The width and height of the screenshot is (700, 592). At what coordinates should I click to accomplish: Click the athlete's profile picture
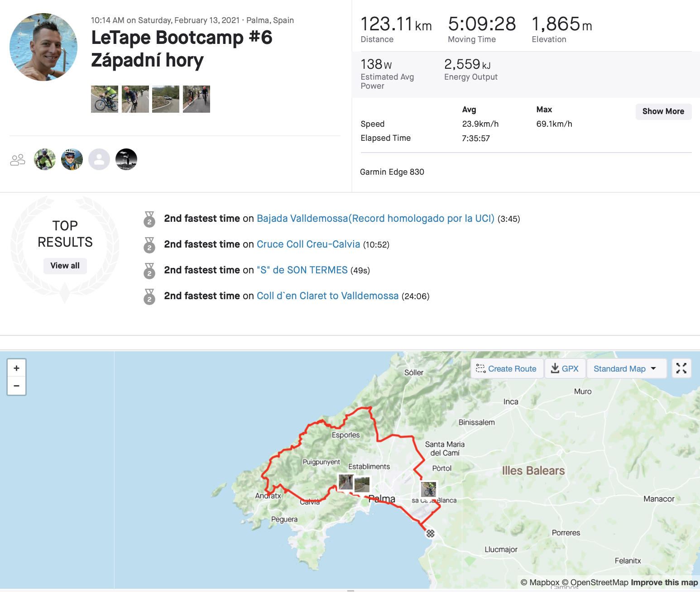click(x=43, y=47)
